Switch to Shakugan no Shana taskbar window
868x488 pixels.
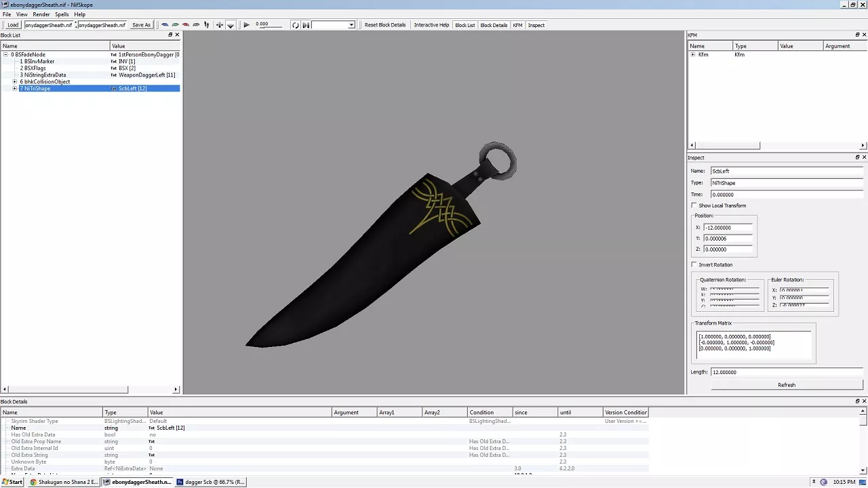(64, 482)
